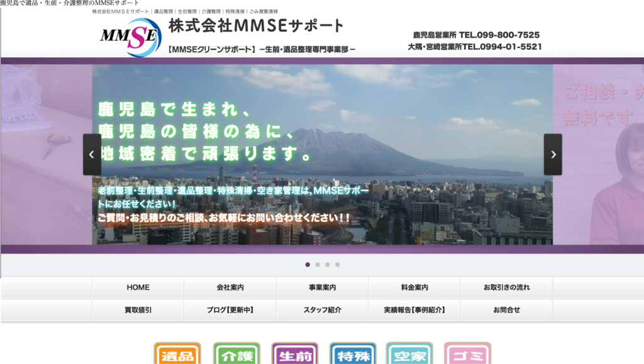
Task: Select the third slideshow indicator dot
Action: [328, 265]
